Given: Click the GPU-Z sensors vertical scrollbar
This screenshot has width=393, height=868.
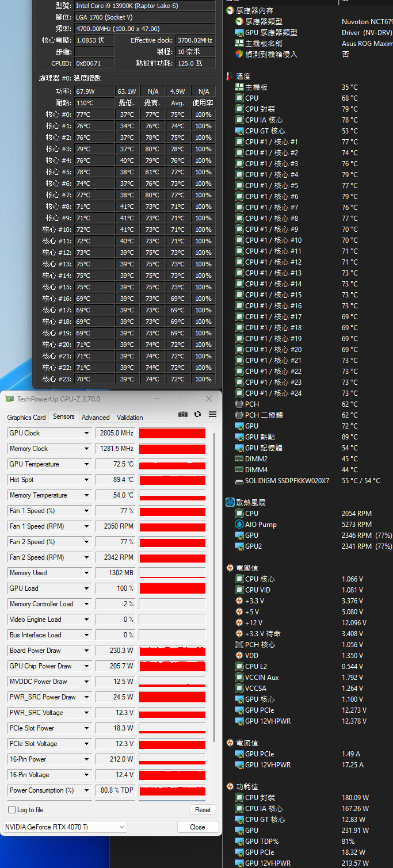Looking at the screenshot, I should coord(214,587).
